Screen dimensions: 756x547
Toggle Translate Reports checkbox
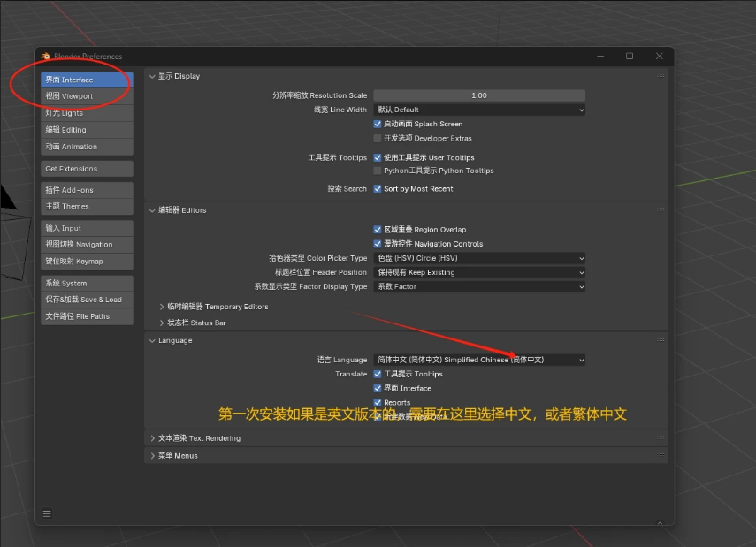(x=378, y=402)
